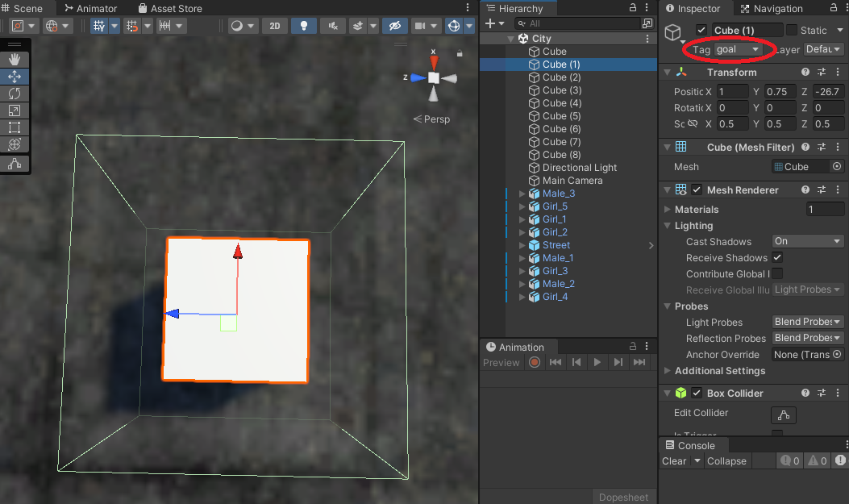Toggle scene lighting bulb icon
Viewport: 849px width, 504px height.
tap(304, 26)
